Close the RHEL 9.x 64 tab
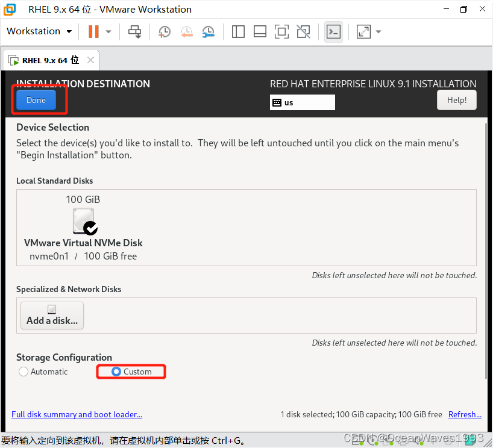Screen dimensions: 493x448 pos(90,60)
